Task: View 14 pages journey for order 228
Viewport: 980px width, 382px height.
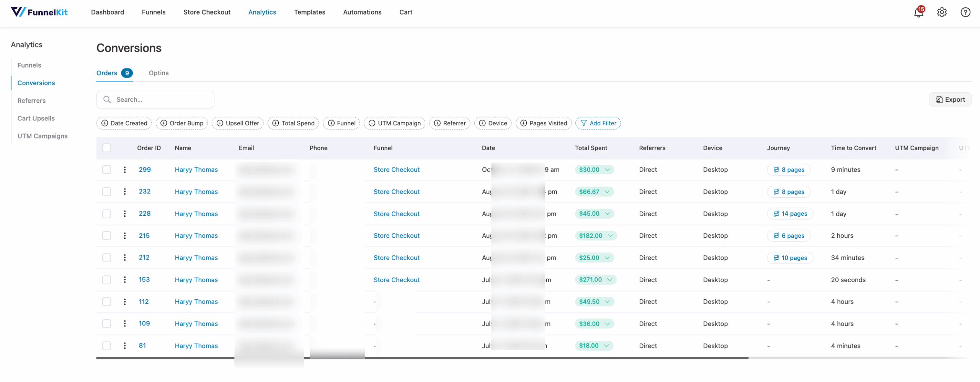Action: [790, 213]
